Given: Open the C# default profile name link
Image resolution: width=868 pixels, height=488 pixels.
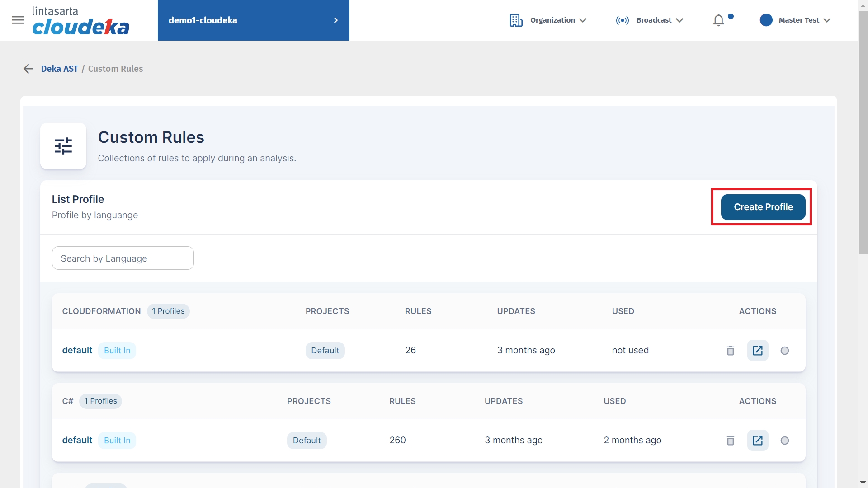Looking at the screenshot, I should 77,440.
